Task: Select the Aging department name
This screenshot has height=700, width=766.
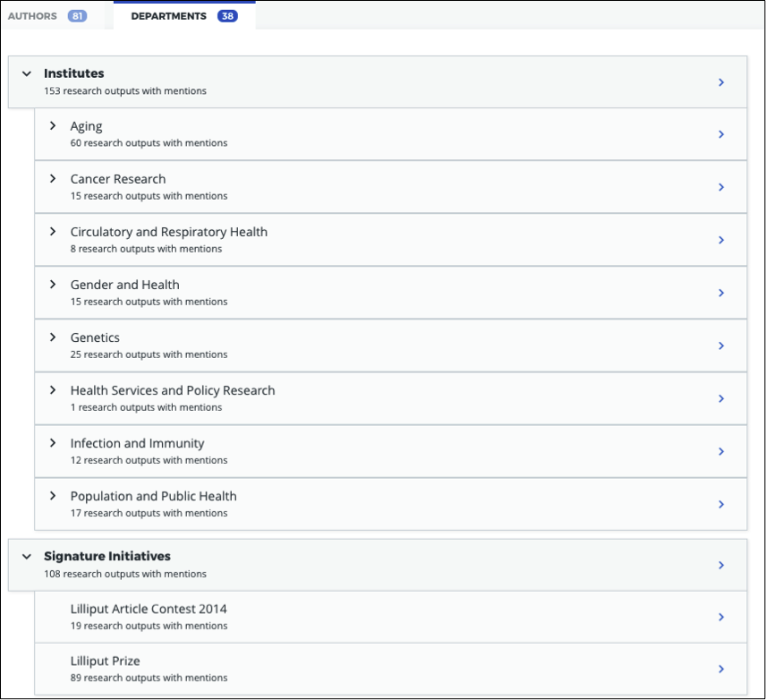Action: [x=87, y=126]
